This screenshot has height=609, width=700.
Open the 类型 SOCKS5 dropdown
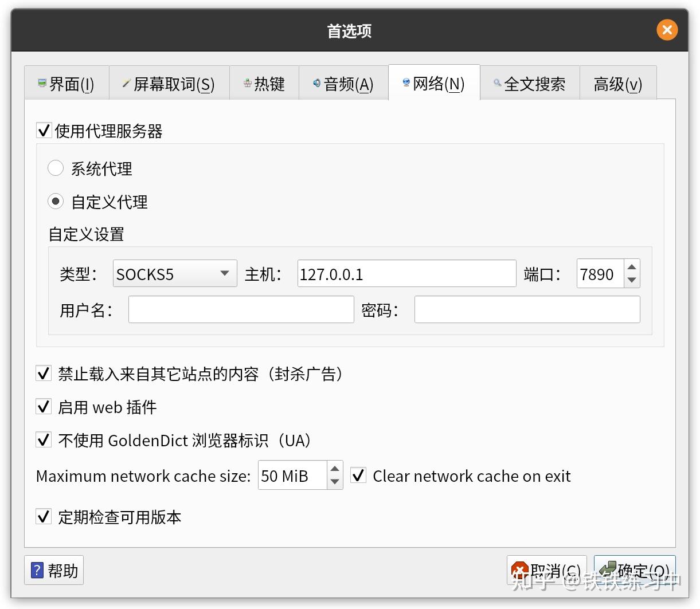coord(175,274)
